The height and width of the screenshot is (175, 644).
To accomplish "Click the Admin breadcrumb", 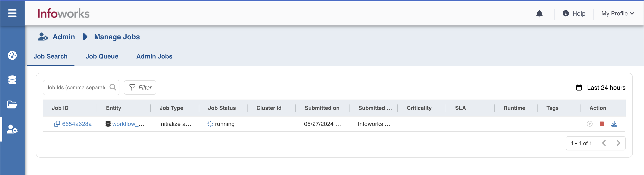I will (64, 37).
